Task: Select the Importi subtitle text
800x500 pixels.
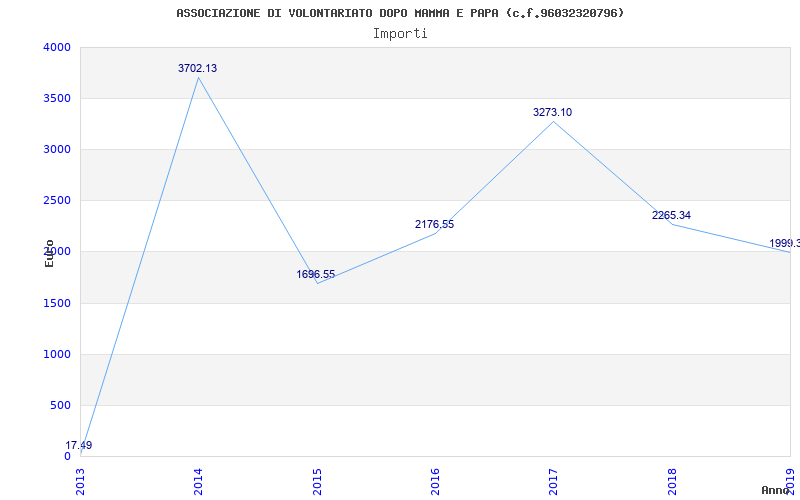Action: [x=400, y=34]
